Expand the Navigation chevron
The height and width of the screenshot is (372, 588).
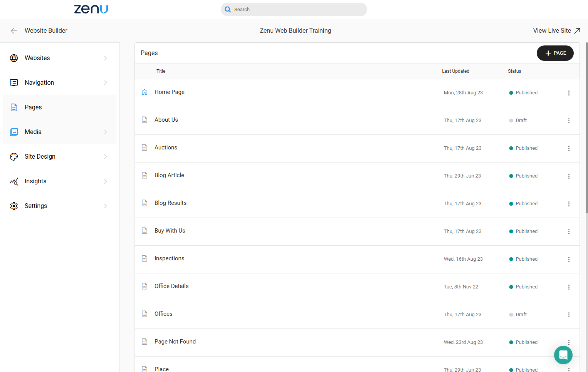click(106, 83)
